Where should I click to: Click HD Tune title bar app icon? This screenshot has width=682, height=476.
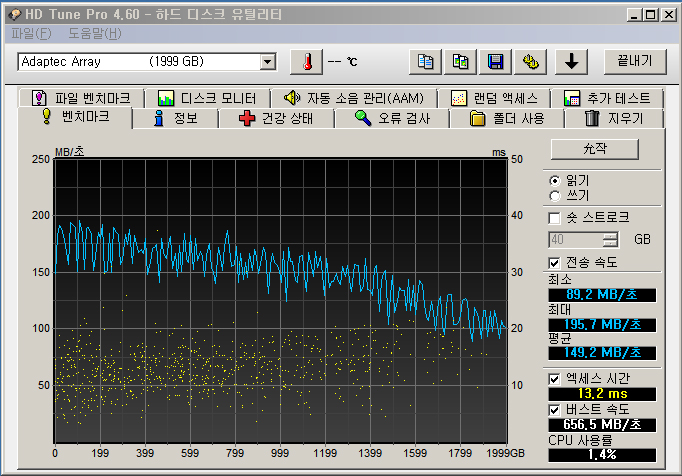click(14, 14)
